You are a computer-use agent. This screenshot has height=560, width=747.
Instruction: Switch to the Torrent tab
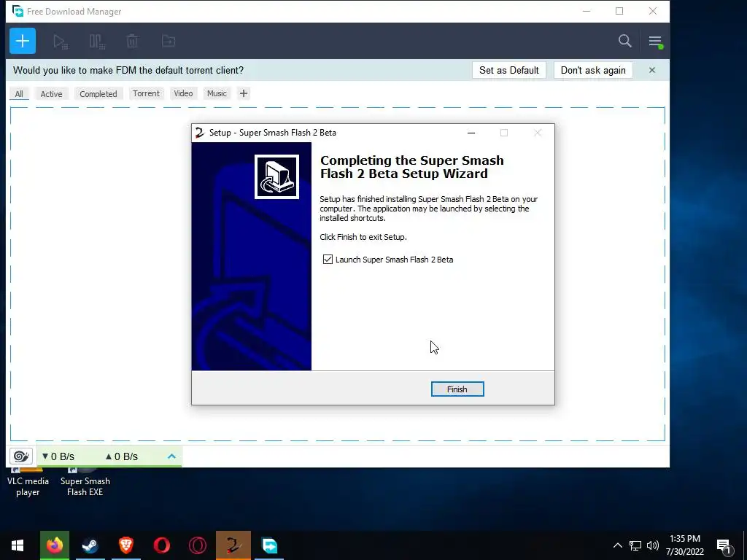146,93
